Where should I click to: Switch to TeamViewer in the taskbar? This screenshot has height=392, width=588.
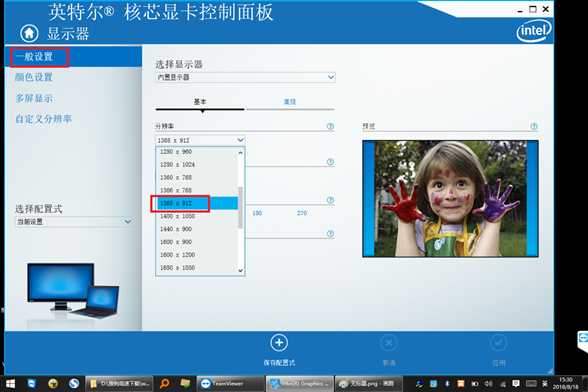tap(230, 384)
